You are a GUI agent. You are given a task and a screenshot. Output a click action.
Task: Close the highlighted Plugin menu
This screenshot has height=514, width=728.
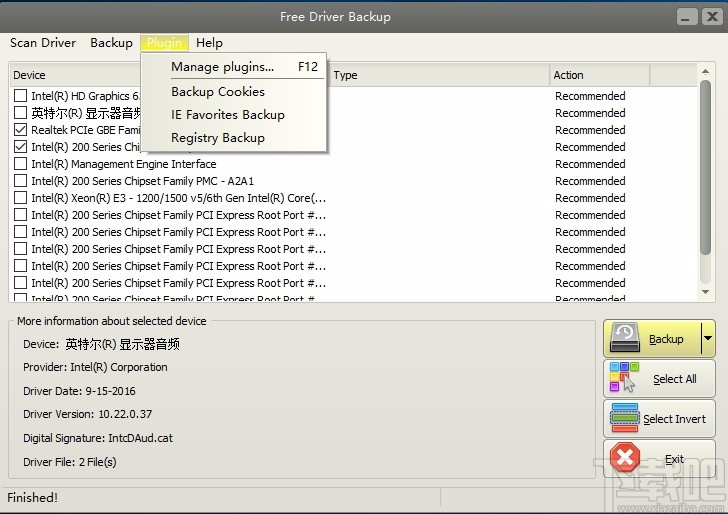tap(164, 43)
